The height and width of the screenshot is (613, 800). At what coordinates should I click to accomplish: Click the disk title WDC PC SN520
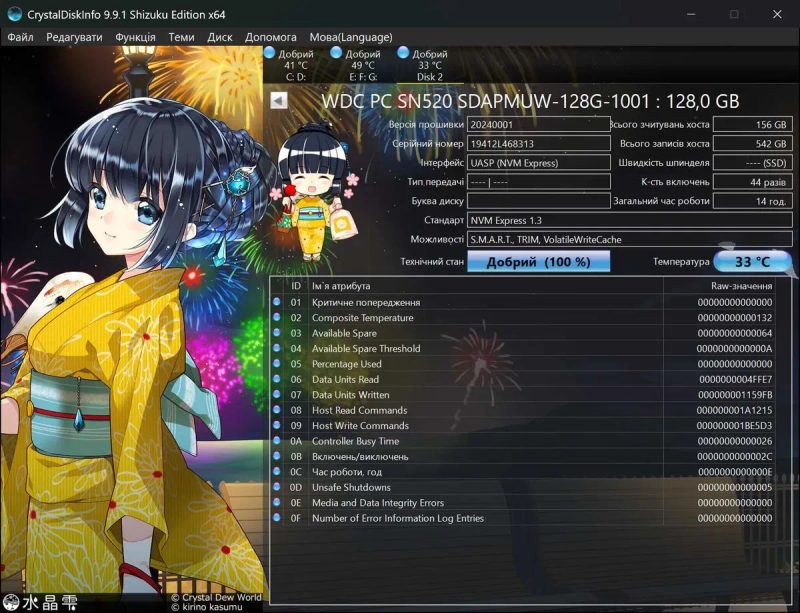[530, 101]
